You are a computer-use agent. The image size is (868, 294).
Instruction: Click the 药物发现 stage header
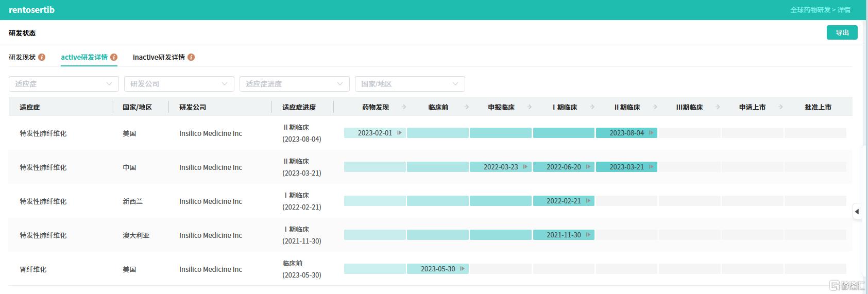[376, 107]
